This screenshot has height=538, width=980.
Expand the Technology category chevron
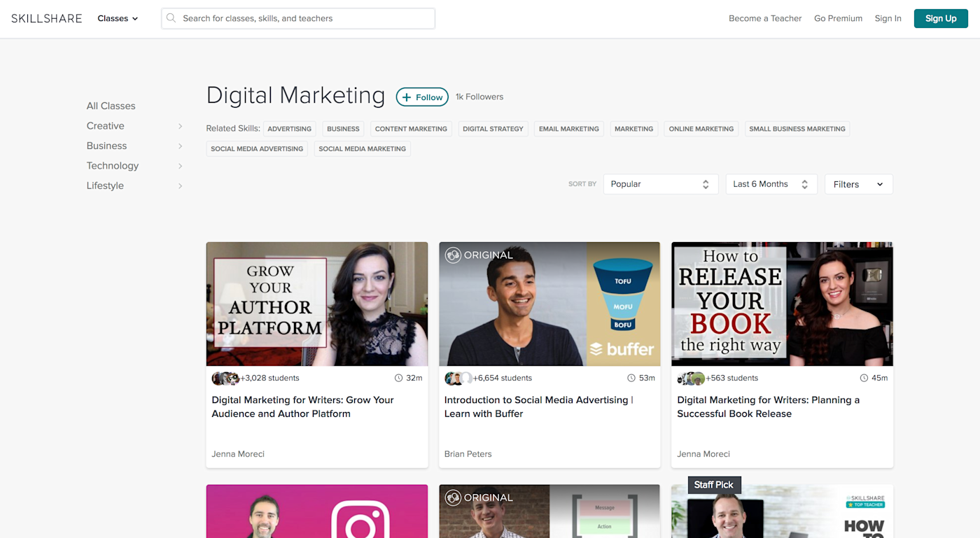pyautogui.click(x=180, y=166)
